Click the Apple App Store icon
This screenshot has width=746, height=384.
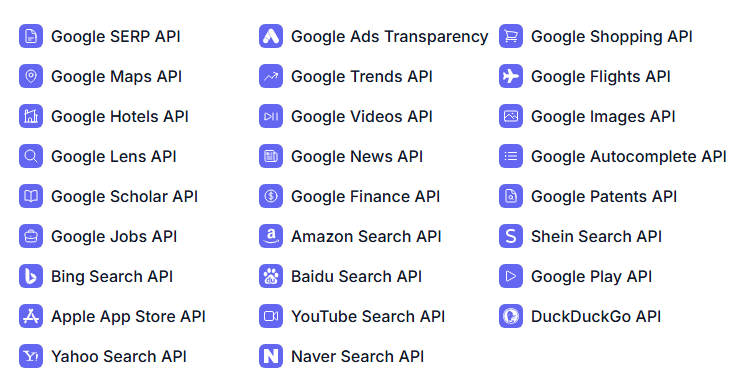point(31,316)
